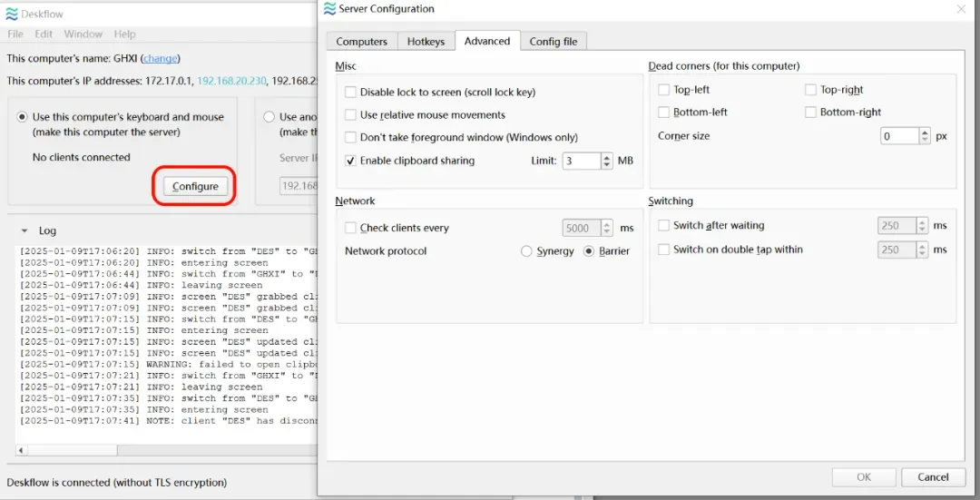Click the change computer name link
This screenshot has width=980, height=500.
160,58
